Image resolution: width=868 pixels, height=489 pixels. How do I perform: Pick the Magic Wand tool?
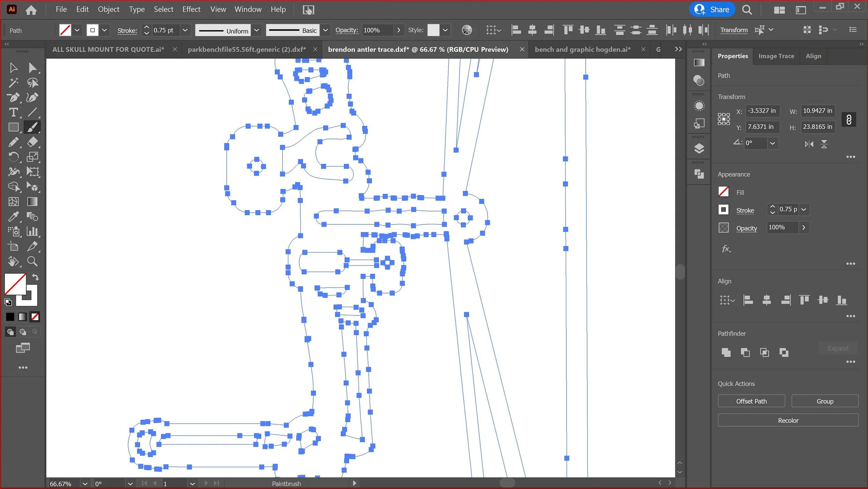(x=14, y=83)
